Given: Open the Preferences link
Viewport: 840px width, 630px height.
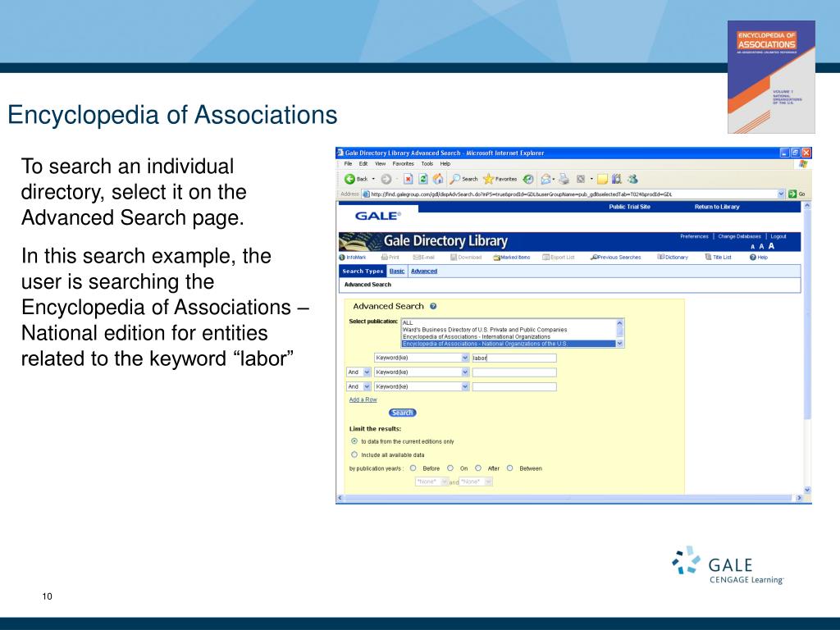Looking at the screenshot, I should pos(694,236).
